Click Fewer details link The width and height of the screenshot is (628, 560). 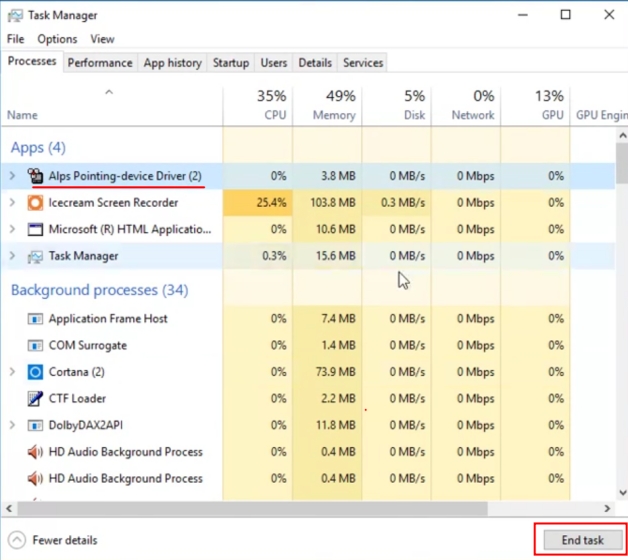(65, 540)
